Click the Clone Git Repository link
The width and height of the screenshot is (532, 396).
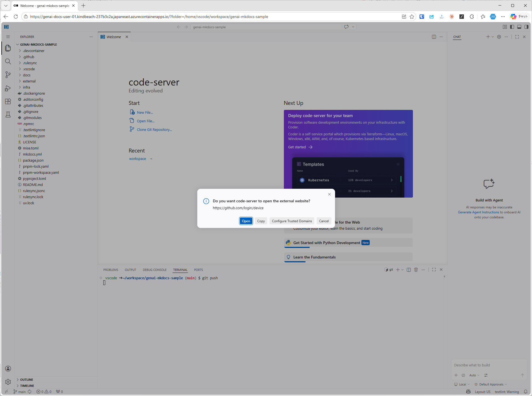coord(154,129)
